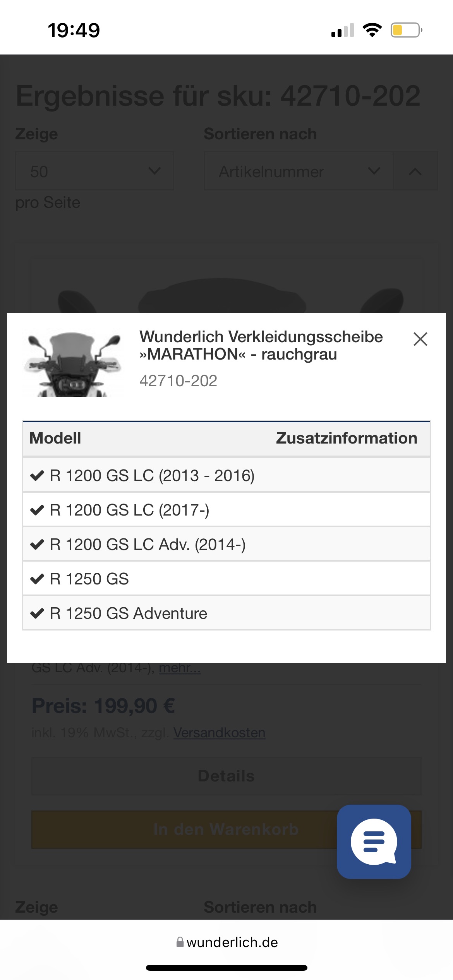Tap the battery status icon
This screenshot has width=453, height=980.
[x=406, y=30]
